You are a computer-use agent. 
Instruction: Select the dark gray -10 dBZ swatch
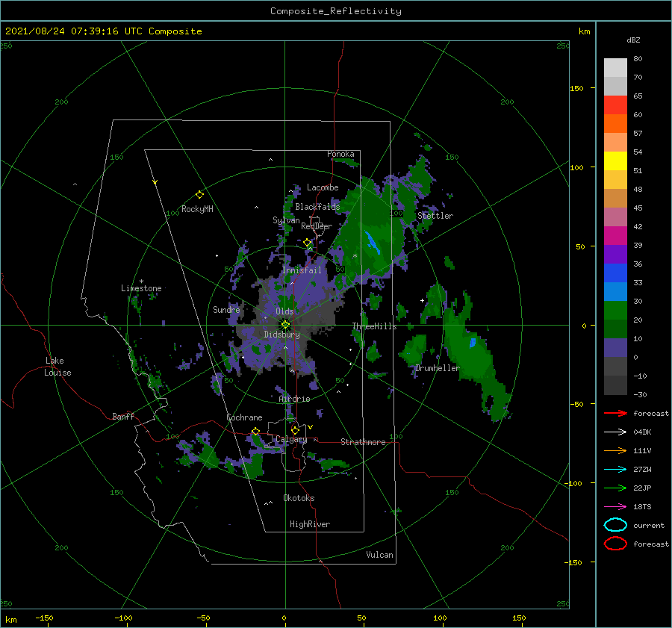615,385
